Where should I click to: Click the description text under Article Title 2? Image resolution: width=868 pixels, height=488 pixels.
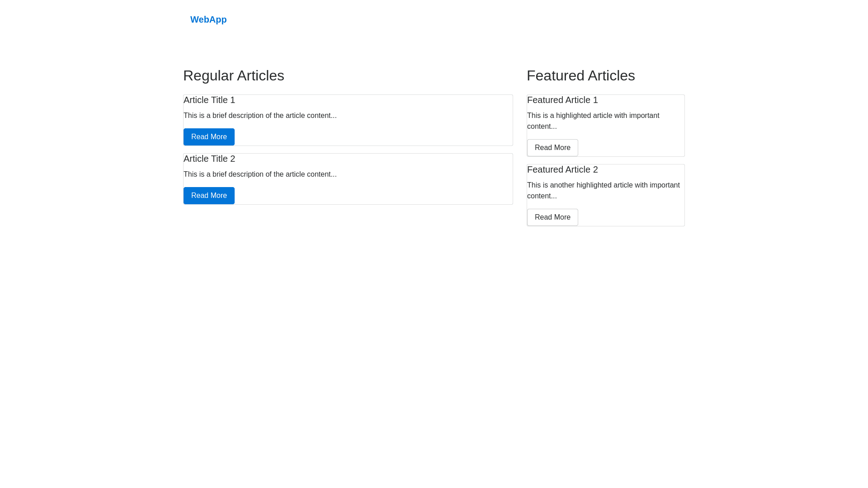click(260, 174)
